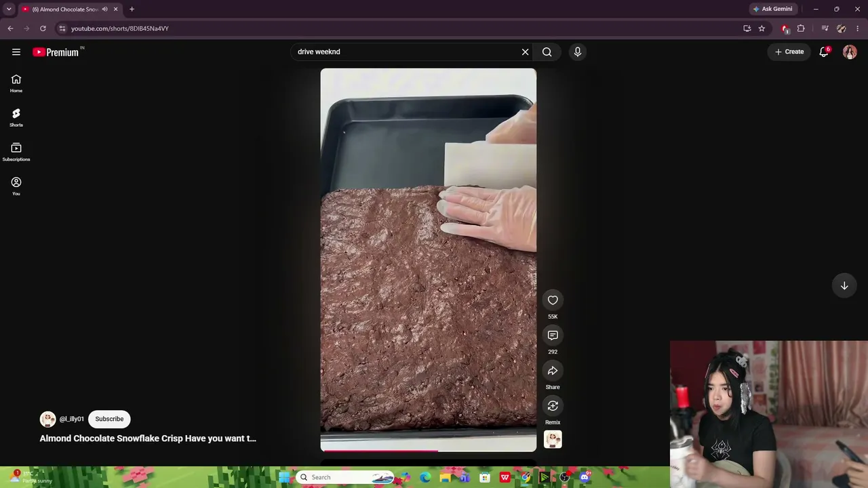Click the Short title Almond Chocolate Snowflake Crisp
Viewport: 868px width, 488px height.
click(x=148, y=439)
